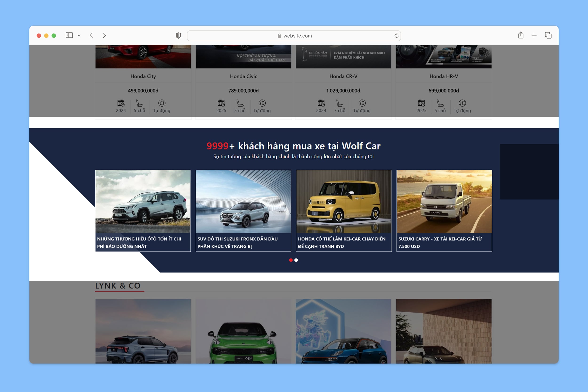
Task: Open the Share icon in the toolbar
Action: (x=520, y=35)
